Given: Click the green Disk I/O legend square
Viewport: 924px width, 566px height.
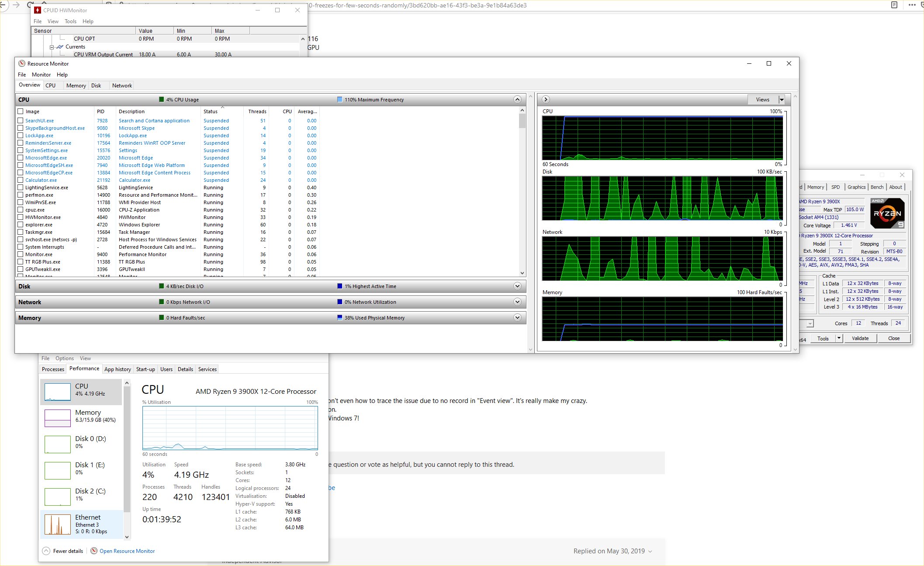Looking at the screenshot, I should tap(162, 286).
